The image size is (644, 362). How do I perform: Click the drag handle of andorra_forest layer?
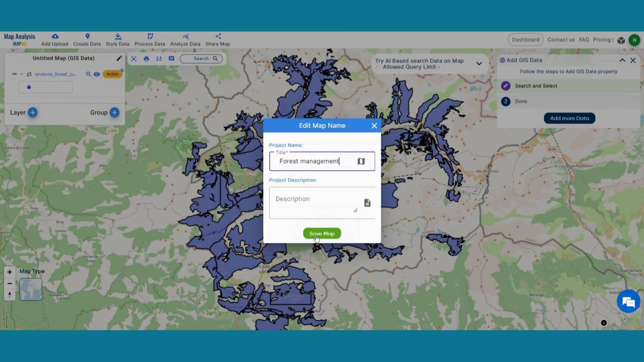(14, 74)
